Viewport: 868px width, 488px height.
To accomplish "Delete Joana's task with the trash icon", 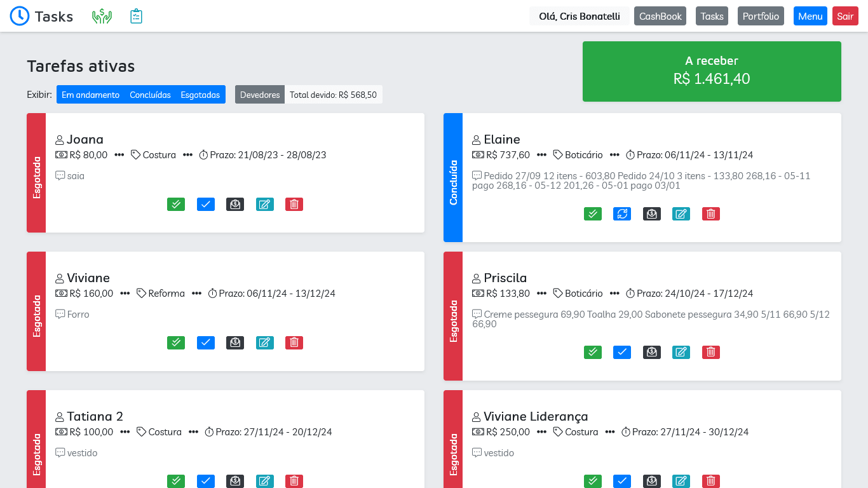I will (294, 204).
